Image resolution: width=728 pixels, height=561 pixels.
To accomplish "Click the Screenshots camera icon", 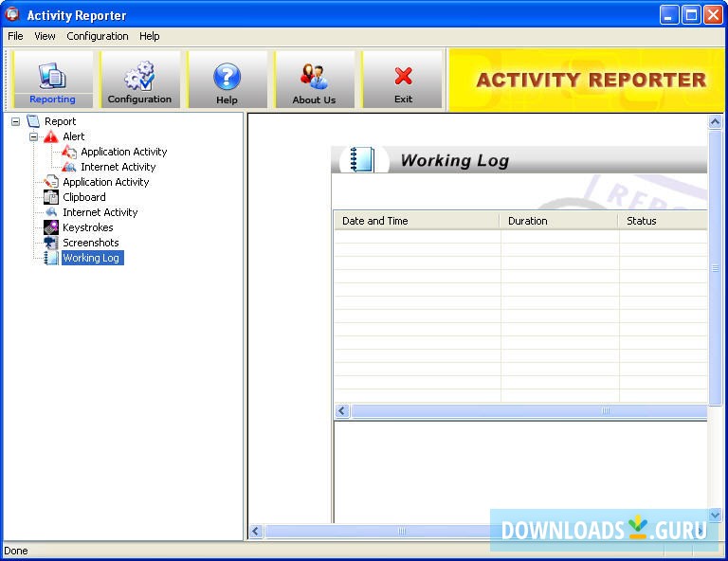I will pos(51,243).
